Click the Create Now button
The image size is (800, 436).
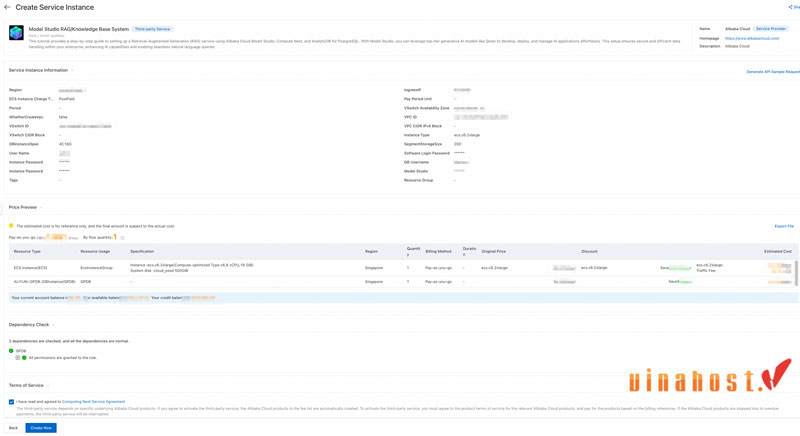(x=41, y=428)
